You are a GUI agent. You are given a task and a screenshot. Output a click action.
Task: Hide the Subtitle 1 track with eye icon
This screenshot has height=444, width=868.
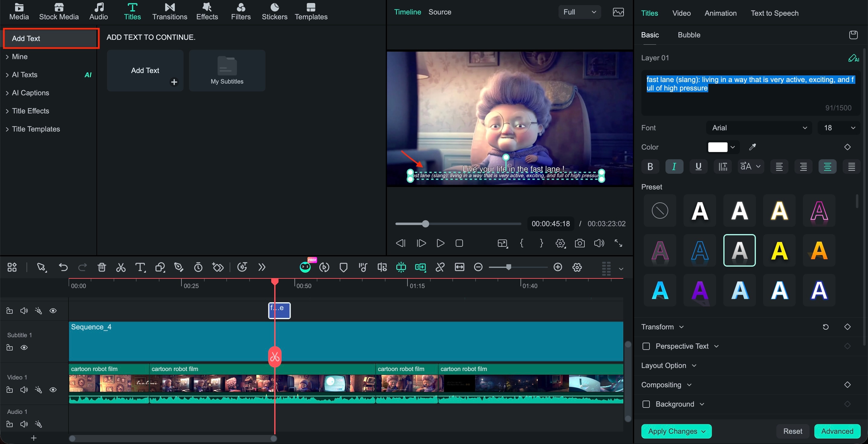tap(24, 347)
